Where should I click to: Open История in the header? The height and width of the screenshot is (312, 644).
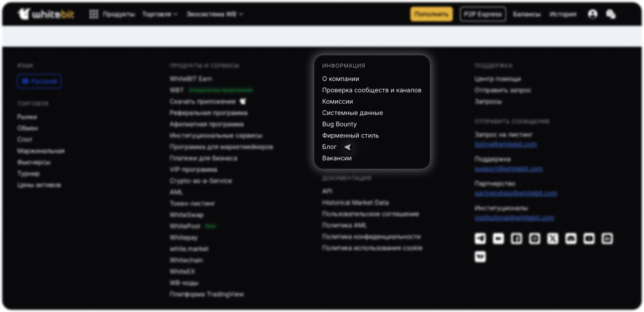[x=562, y=15]
